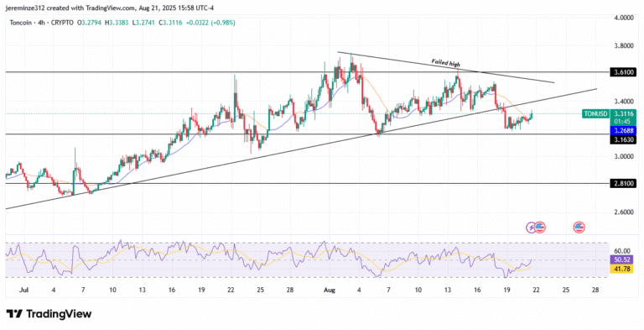Click the Jul label on time axis
The width and height of the screenshot is (644, 330).
pyautogui.click(x=23, y=290)
